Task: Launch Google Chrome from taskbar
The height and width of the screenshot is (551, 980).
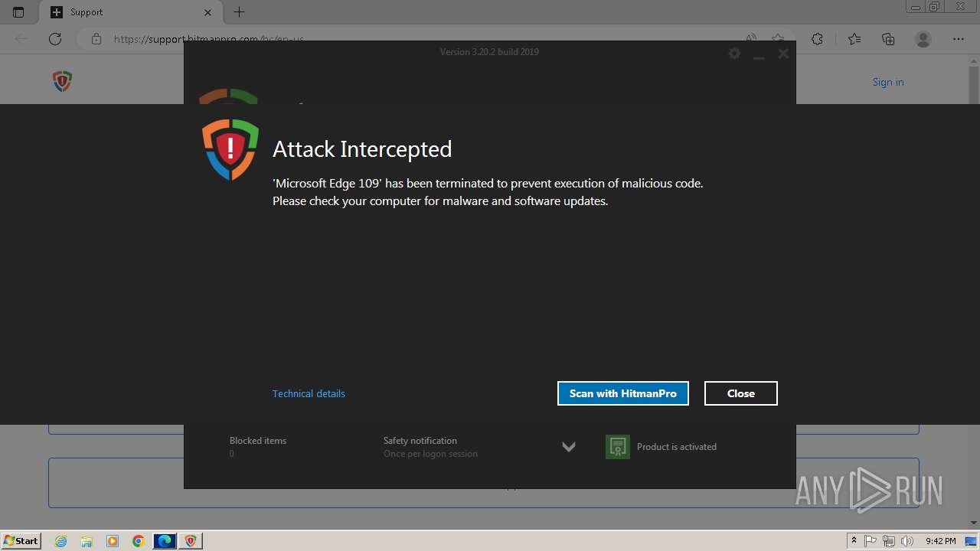Action: point(138,541)
